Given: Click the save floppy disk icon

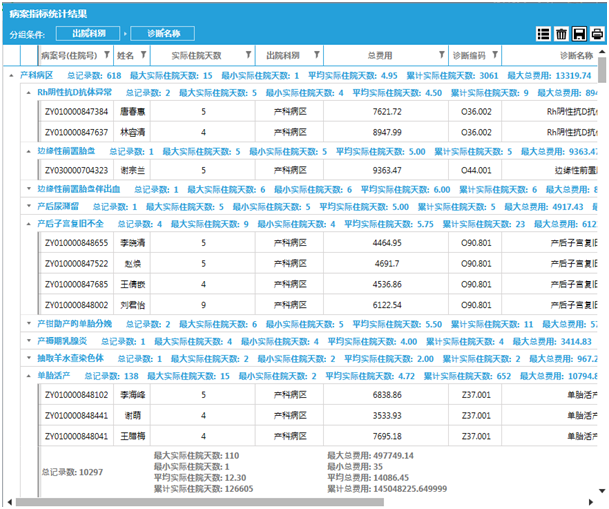Looking at the screenshot, I should pyautogui.click(x=579, y=34).
